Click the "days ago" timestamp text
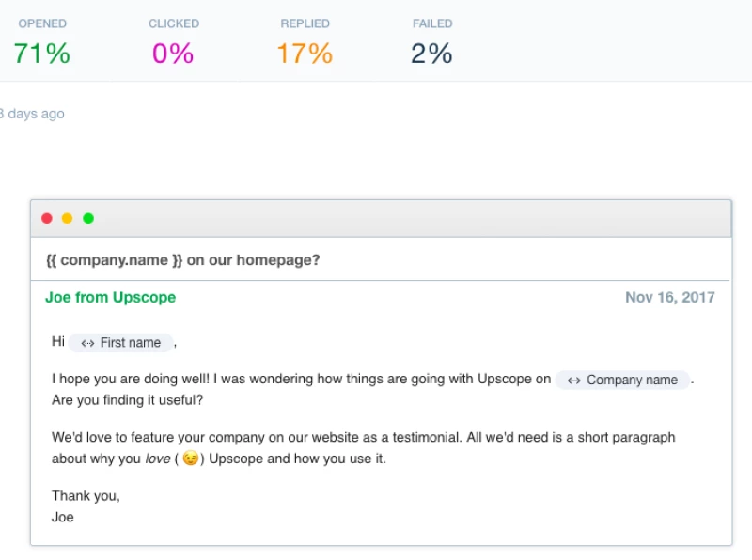This screenshot has width=752, height=560. [x=33, y=114]
